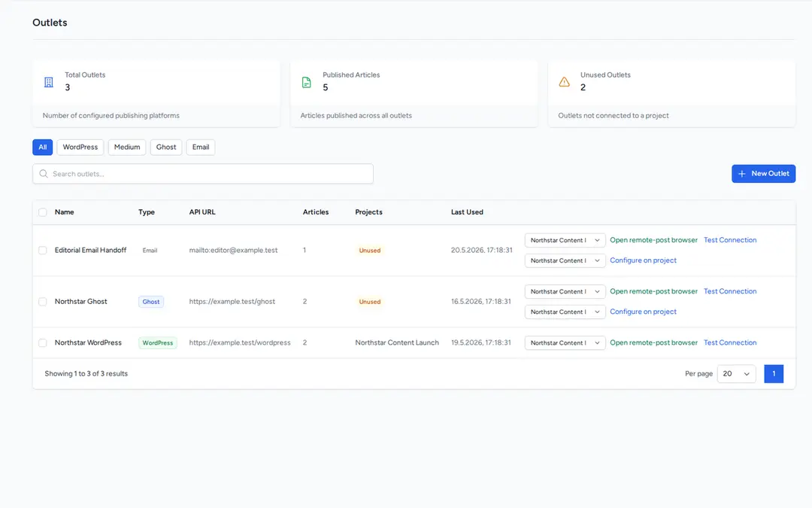Viewport: 812px width, 508px height.
Task: Configure on project for Editorial Email Handoff
Action: (643, 260)
